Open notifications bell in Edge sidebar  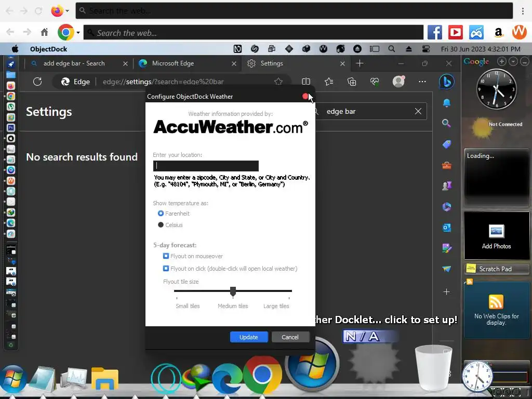pyautogui.click(x=446, y=103)
